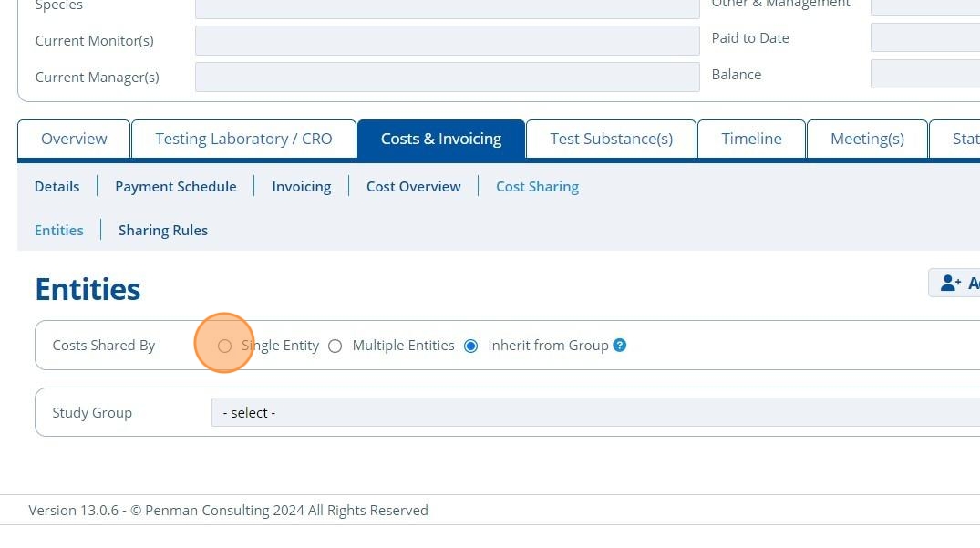
Task: Open the Details sub-tab
Action: 57,187
